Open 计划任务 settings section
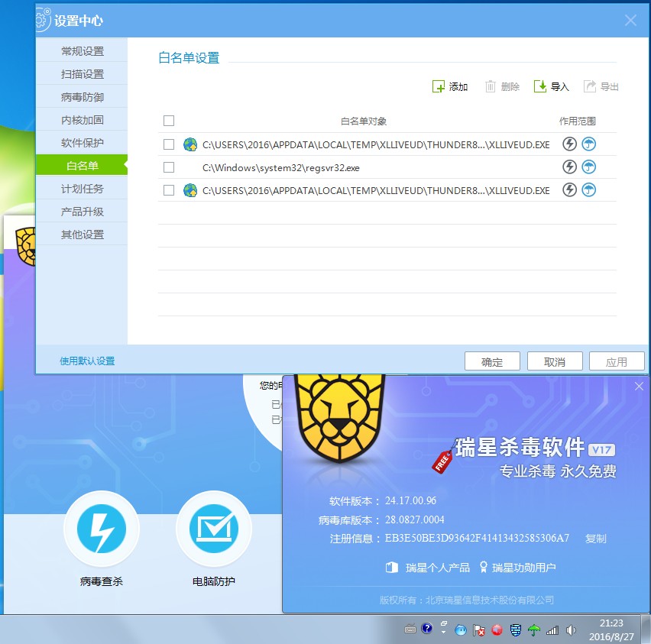The image size is (651, 644). coord(82,189)
